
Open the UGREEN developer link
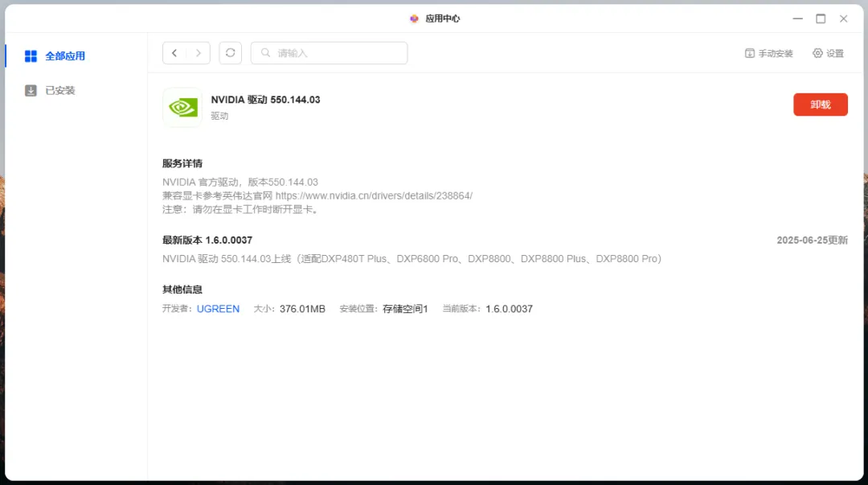tap(218, 309)
